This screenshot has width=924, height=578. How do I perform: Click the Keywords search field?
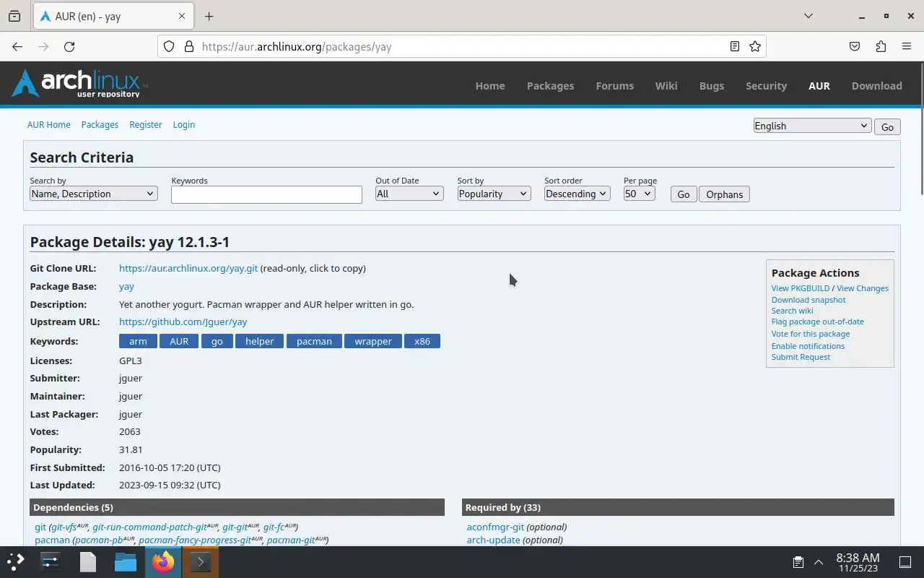pos(266,194)
